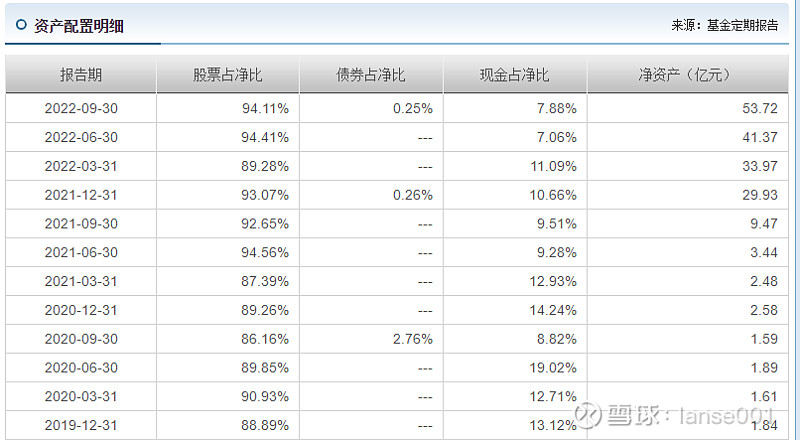Select the 2022-03-31 report row date
800x440 pixels.
pyautogui.click(x=81, y=166)
